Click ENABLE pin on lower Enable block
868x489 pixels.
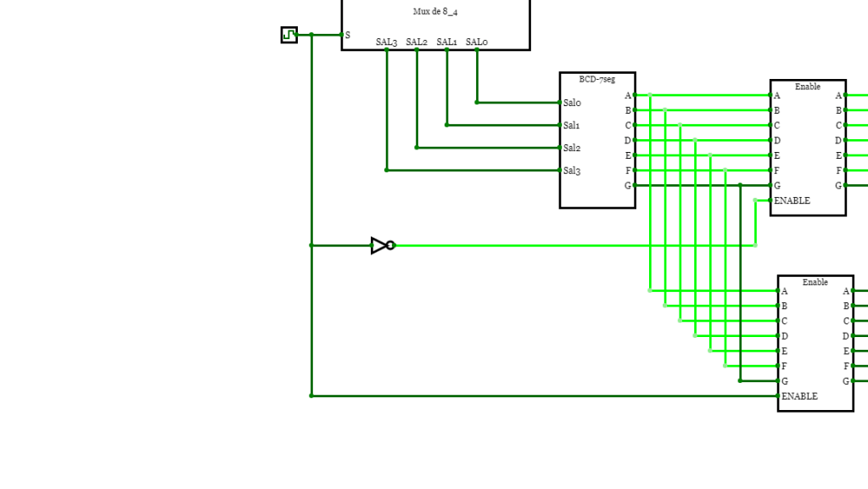[779, 396]
